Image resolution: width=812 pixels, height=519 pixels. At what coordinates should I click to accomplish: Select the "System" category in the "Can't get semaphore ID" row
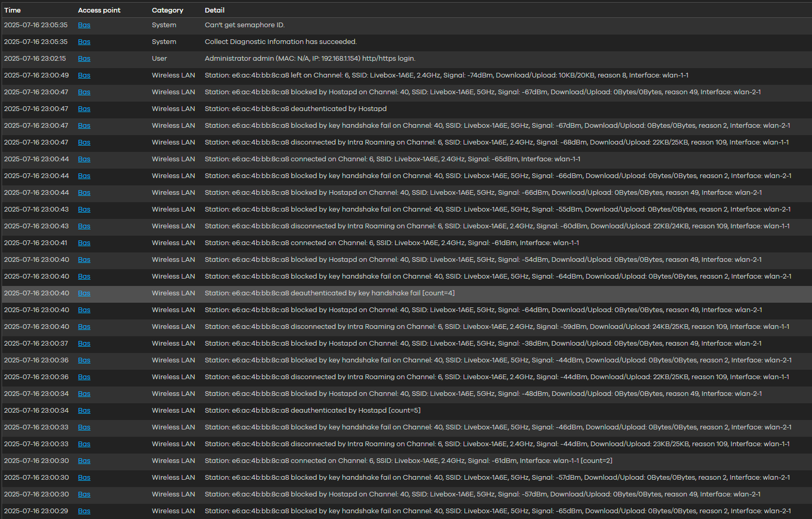[164, 25]
